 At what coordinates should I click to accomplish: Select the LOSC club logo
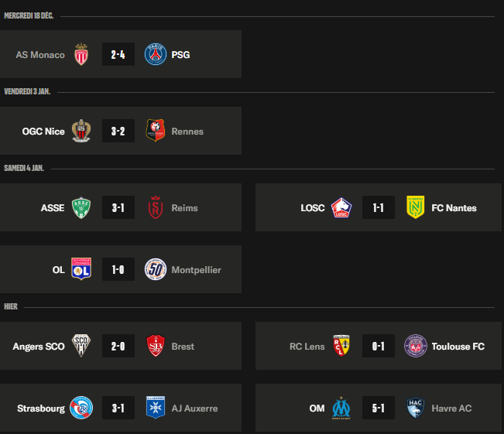[341, 207]
